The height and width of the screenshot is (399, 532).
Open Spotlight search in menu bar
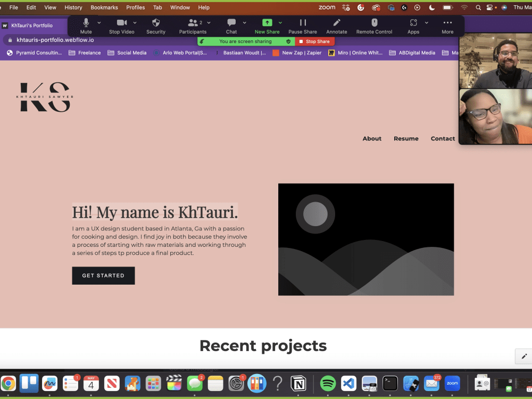click(x=478, y=7)
